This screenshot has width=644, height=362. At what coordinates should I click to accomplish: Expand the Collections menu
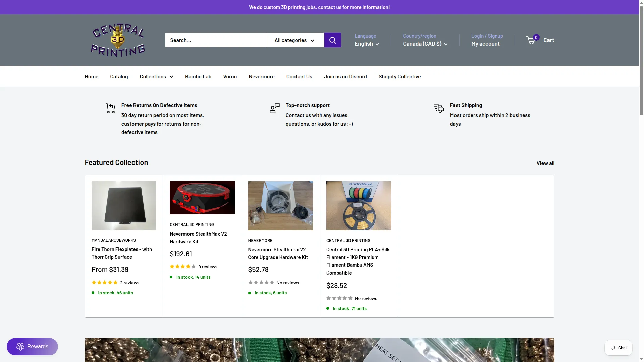156,76
